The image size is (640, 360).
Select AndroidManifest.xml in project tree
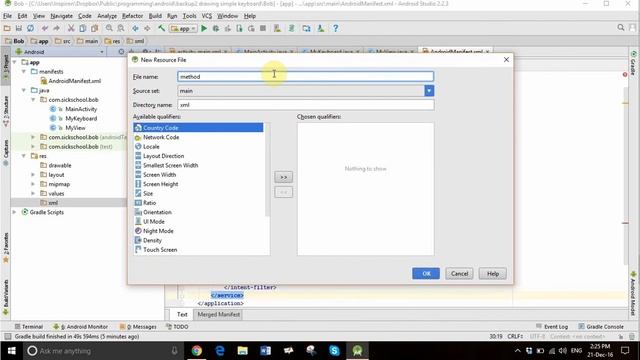tap(71, 81)
